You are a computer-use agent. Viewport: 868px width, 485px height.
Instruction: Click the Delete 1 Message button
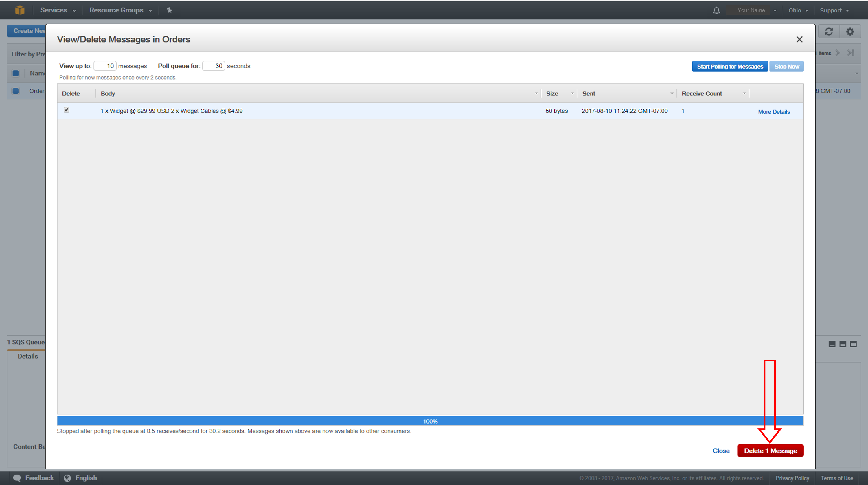point(770,450)
